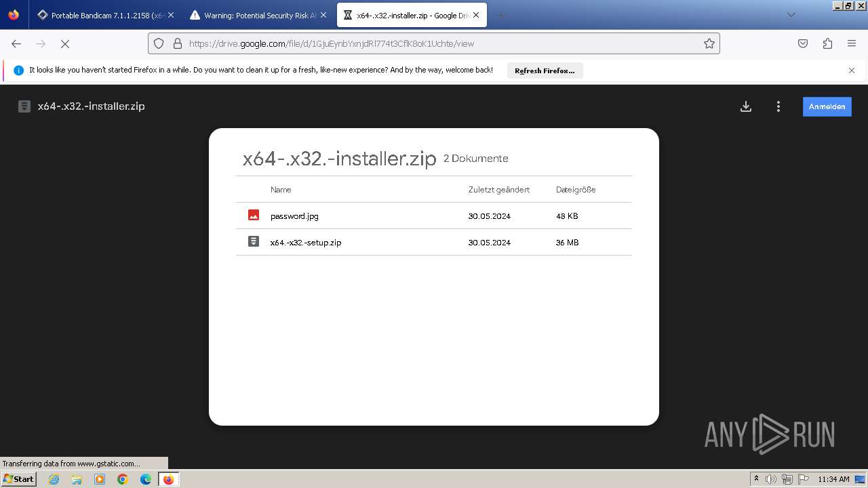Screen dimensions: 868x488
Task: Close the Google Drive tab
Action: pyautogui.click(x=476, y=15)
